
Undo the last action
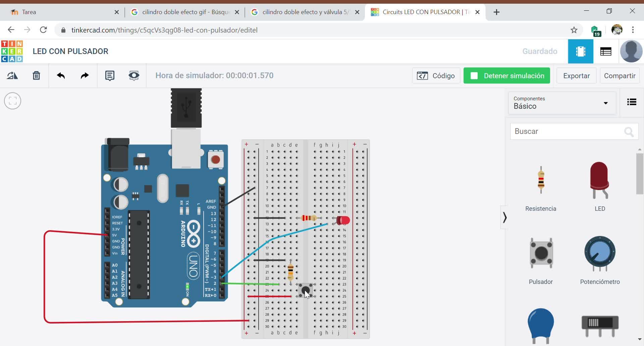coord(61,76)
